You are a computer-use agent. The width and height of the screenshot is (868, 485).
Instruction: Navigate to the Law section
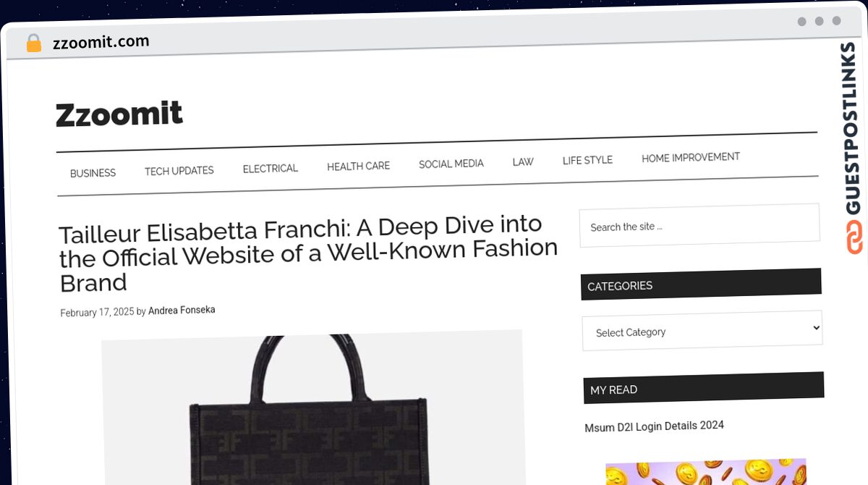[x=522, y=162]
